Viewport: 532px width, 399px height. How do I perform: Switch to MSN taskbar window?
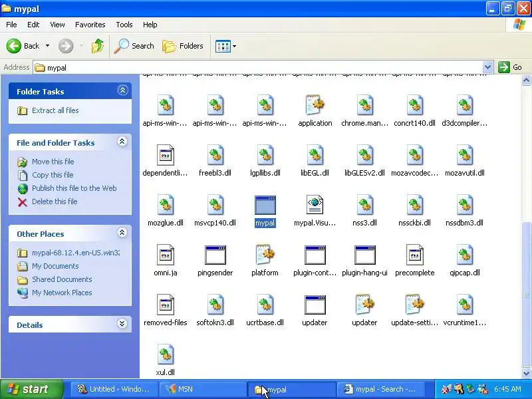[203, 389]
